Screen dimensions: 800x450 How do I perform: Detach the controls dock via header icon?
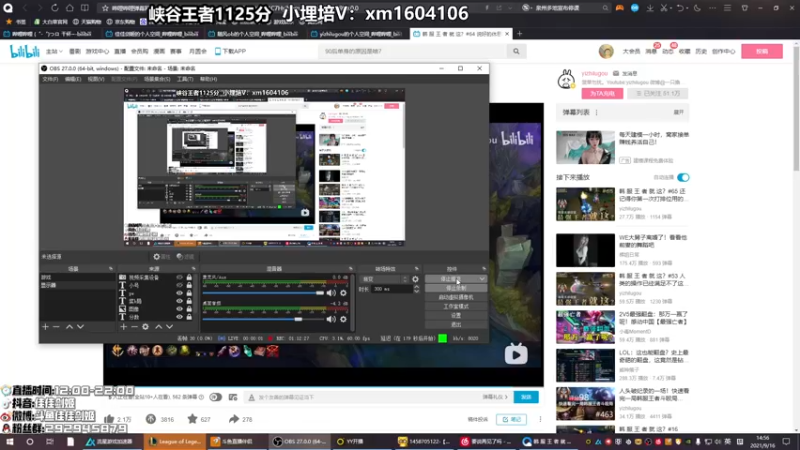coord(484,269)
